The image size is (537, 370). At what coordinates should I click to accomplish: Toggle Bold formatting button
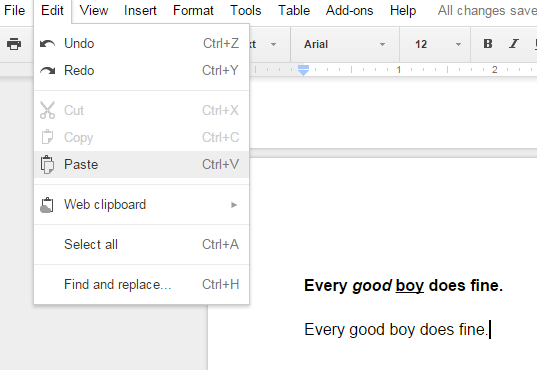[488, 44]
